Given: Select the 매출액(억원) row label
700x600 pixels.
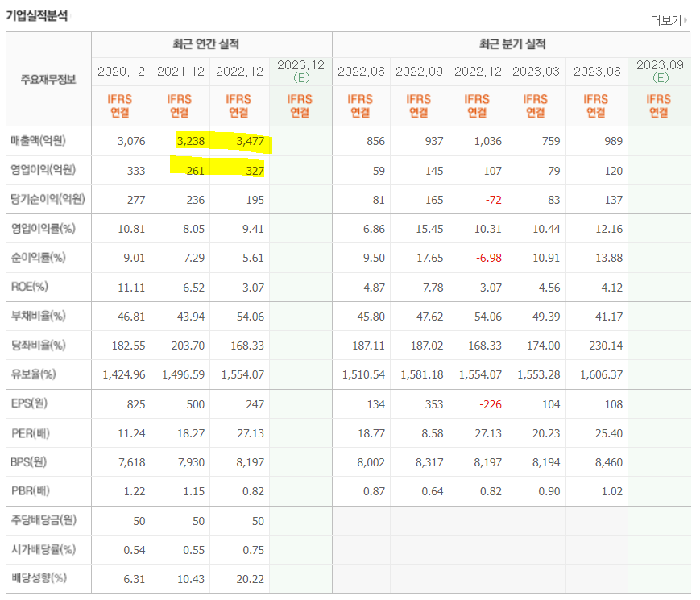Looking at the screenshot, I should pos(39,141).
